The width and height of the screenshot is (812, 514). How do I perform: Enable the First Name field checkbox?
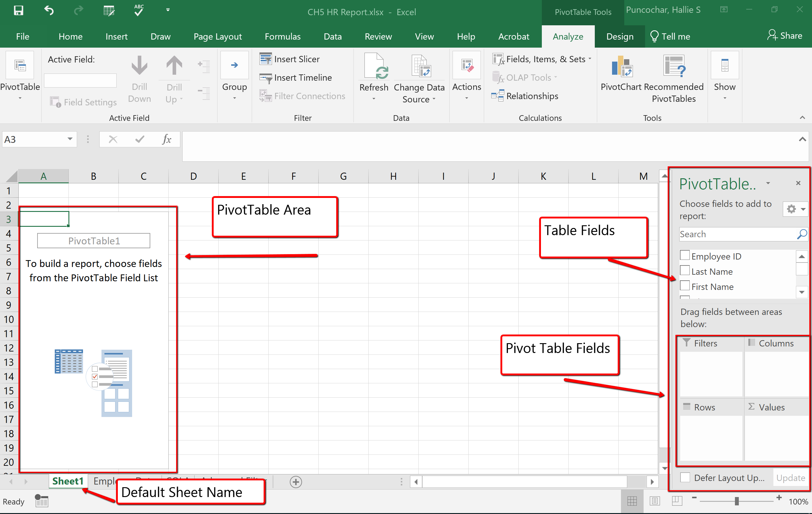(685, 287)
